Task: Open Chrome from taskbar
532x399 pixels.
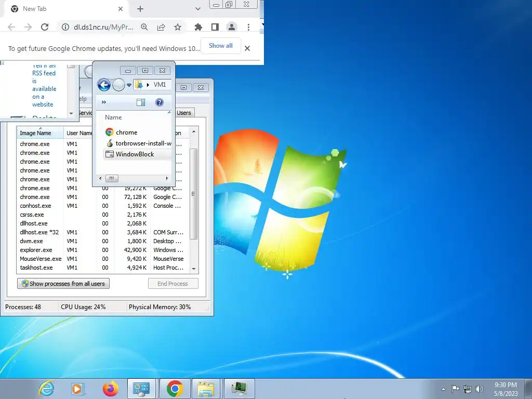Action: (175, 389)
